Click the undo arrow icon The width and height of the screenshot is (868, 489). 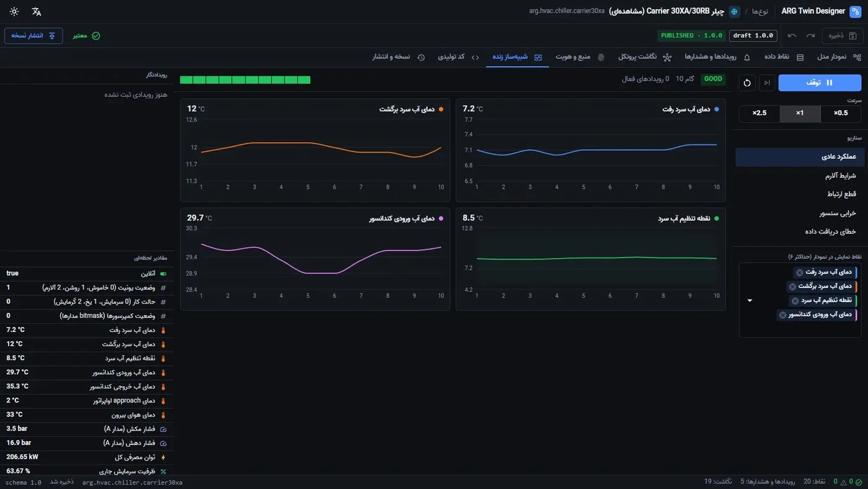(792, 35)
